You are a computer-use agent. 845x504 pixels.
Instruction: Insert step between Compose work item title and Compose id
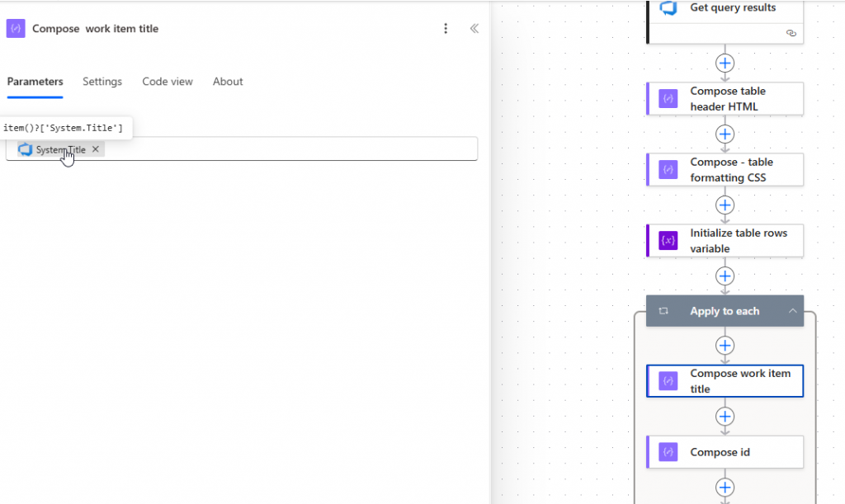tap(725, 417)
